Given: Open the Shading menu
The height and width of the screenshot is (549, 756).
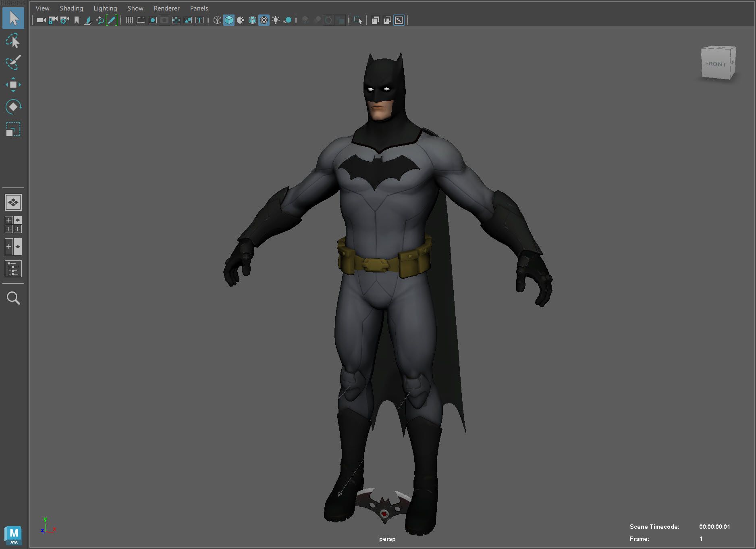Looking at the screenshot, I should (71, 8).
